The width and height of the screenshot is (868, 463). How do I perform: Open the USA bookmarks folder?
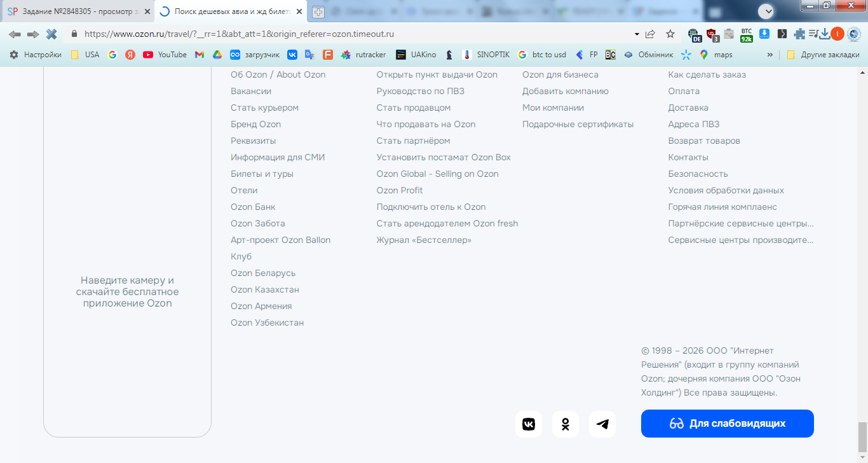click(x=85, y=55)
